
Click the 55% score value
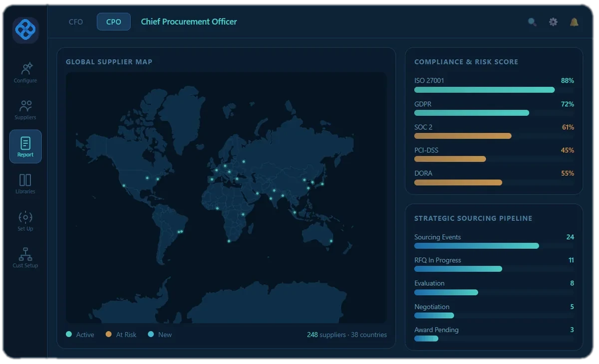tap(568, 173)
